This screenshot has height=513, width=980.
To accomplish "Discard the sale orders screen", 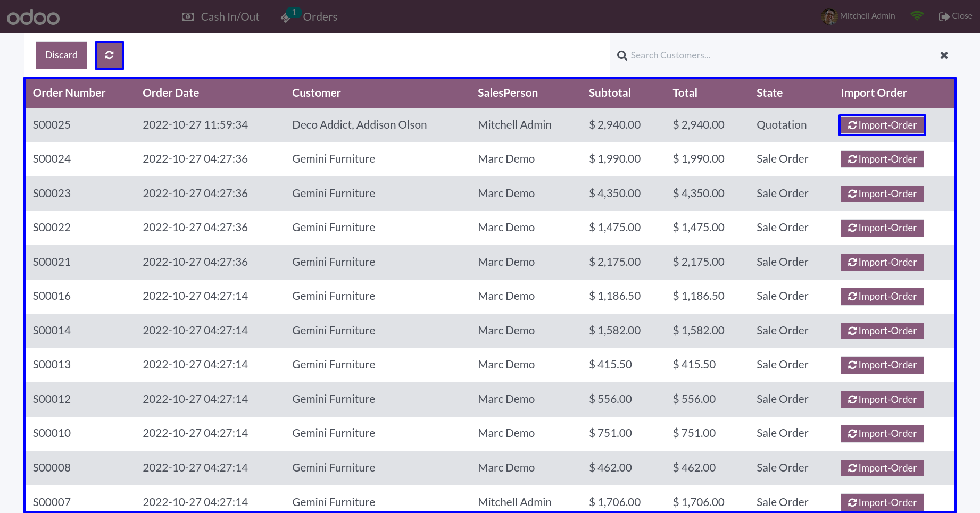I will point(61,55).
